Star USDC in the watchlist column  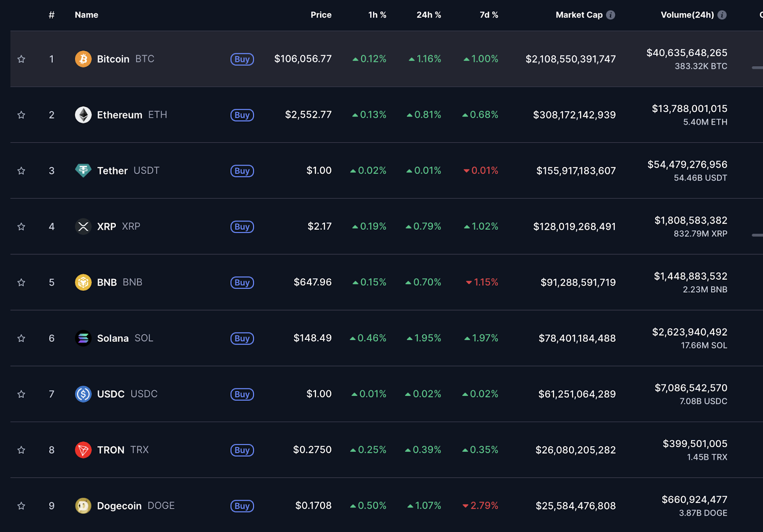(21, 394)
